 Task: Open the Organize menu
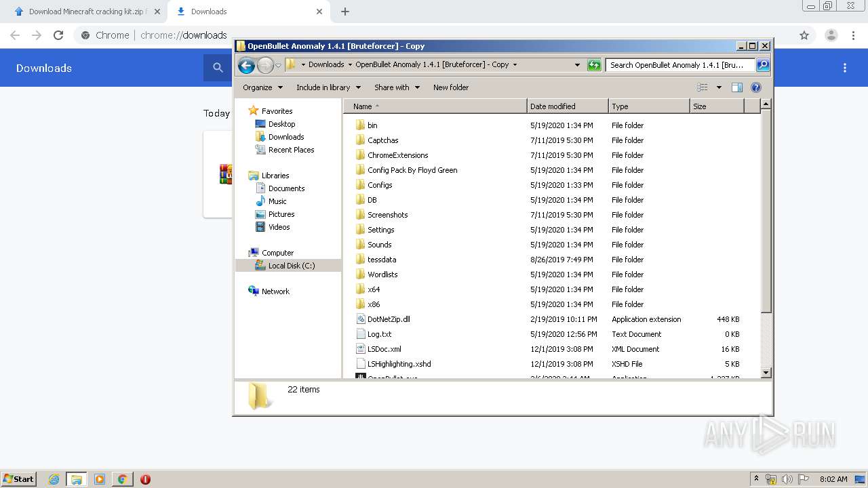click(262, 87)
